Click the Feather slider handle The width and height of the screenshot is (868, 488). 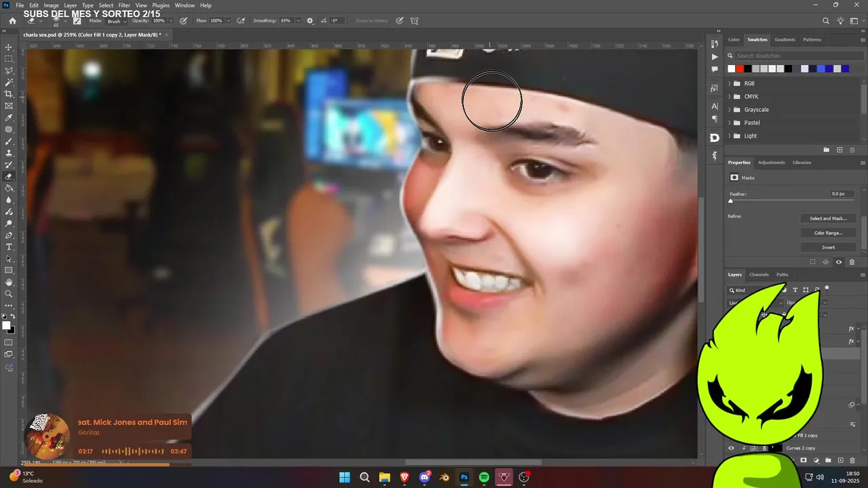(730, 201)
